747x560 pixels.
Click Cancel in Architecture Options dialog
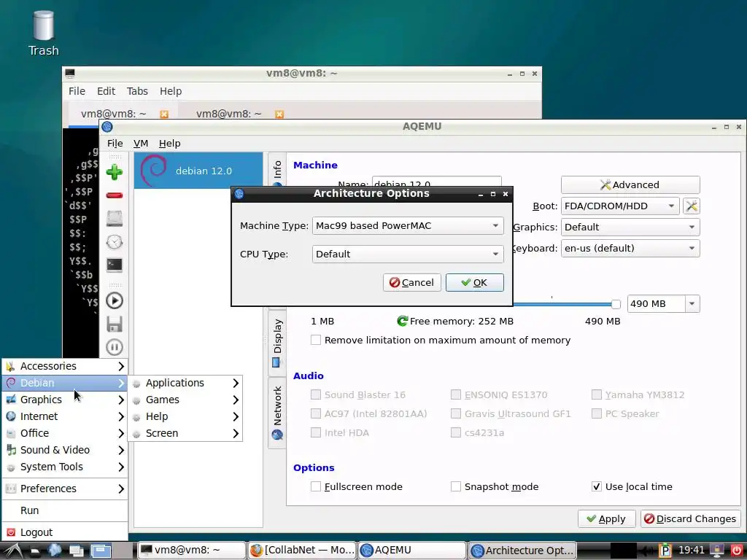coord(411,283)
